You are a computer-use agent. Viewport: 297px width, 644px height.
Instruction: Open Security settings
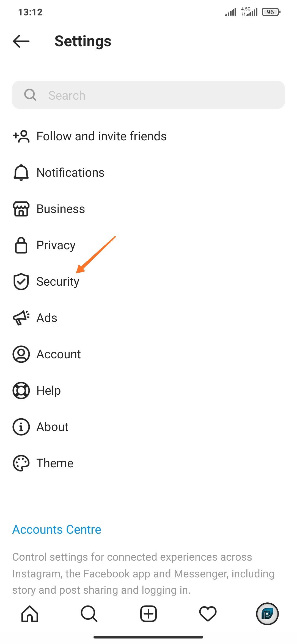58,282
